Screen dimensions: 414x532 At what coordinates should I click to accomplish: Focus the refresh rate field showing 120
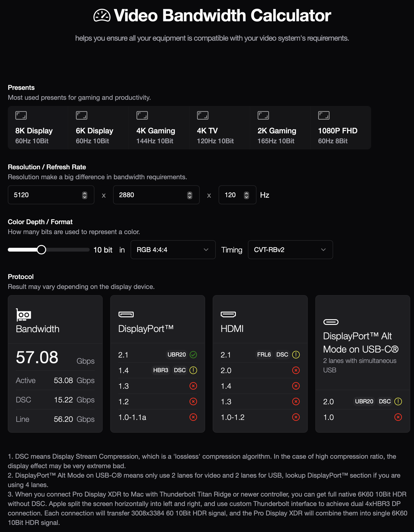point(237,195)
